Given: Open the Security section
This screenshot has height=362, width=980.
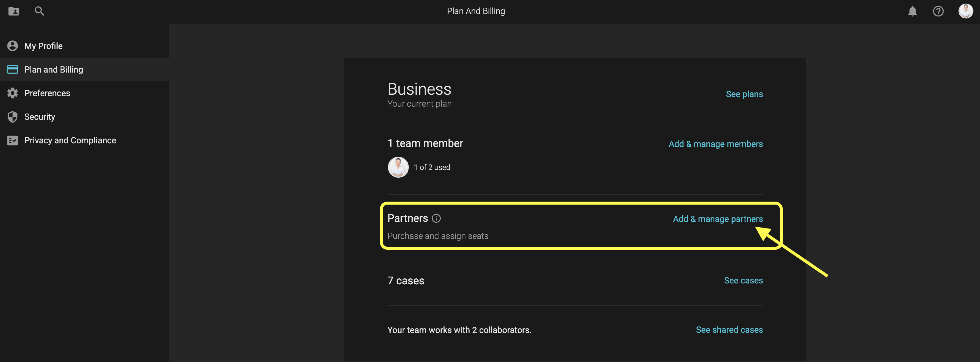Looking at the screenshot, I should [x=84, y=117].
